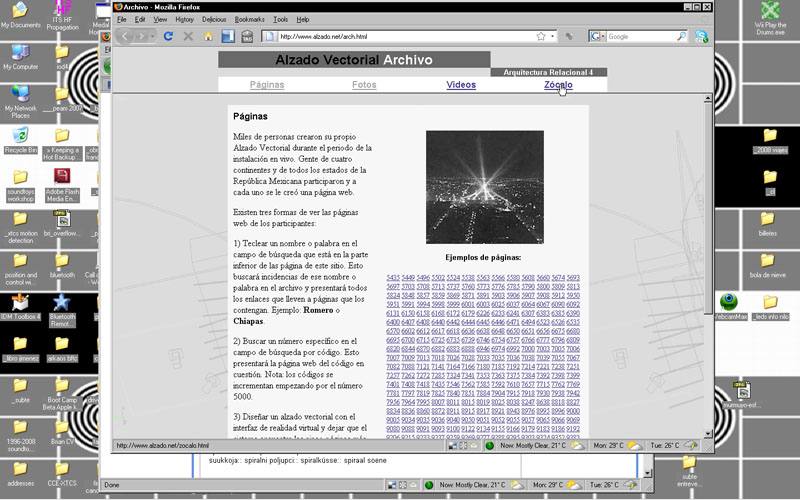Open the File menu

tap(121, 19)
